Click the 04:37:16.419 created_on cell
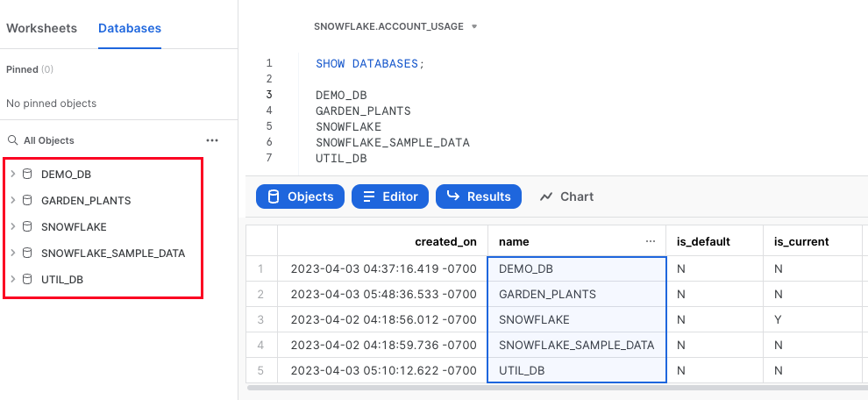This screenshot has width=868, height=400. [x=382, y=268]
